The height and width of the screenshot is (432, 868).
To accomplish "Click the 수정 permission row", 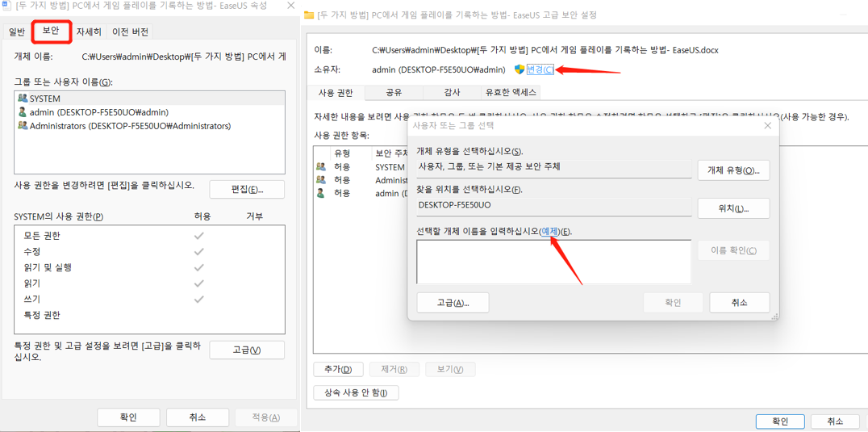I will click(x=149, y=251).
